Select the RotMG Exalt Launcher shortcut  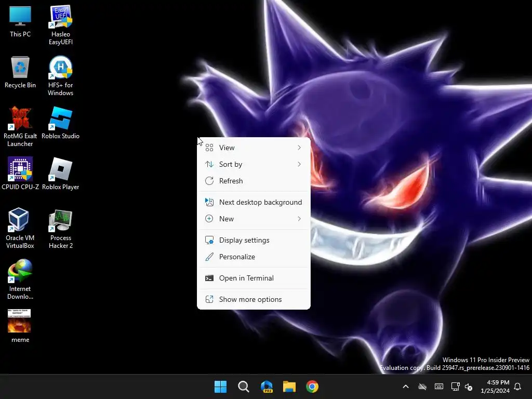pos(20,127)
